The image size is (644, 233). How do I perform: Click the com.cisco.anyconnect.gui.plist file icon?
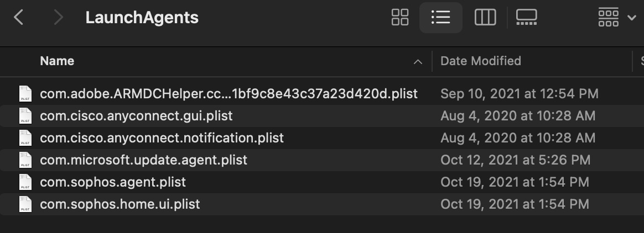tap(25, 116)
